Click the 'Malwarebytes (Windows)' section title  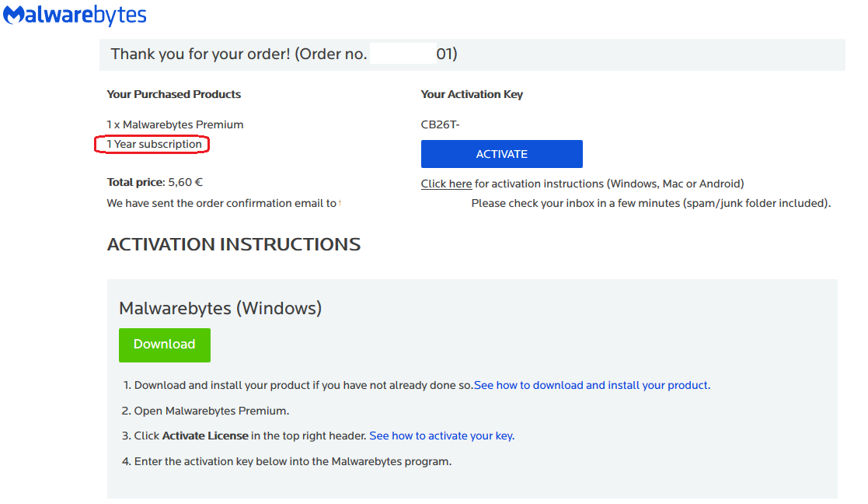pyautogui.click(x=220, y=308)
